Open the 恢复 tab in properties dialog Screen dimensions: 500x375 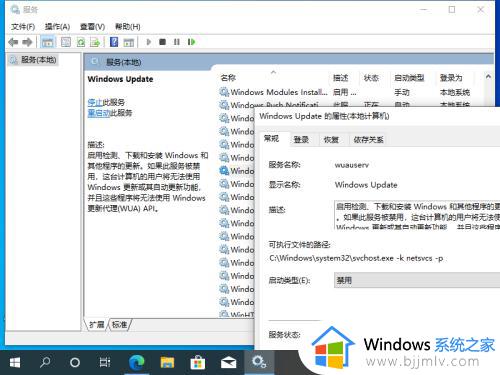(x=331, y=140)
